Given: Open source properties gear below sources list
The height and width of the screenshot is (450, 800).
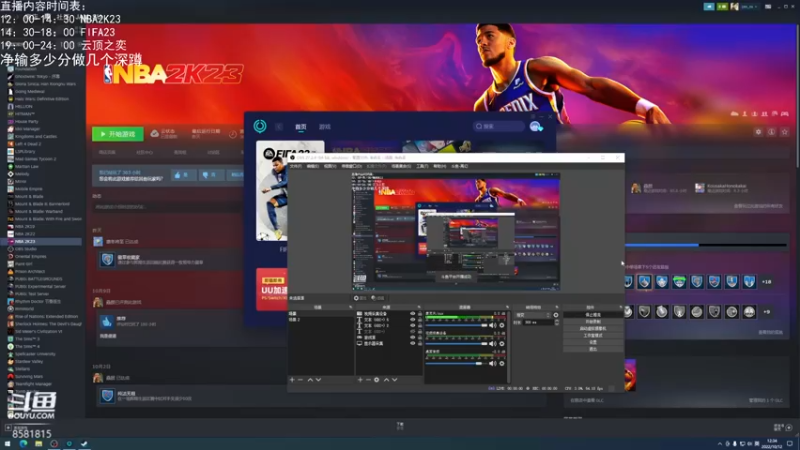Looking at the screenshot, I should 377,380.
